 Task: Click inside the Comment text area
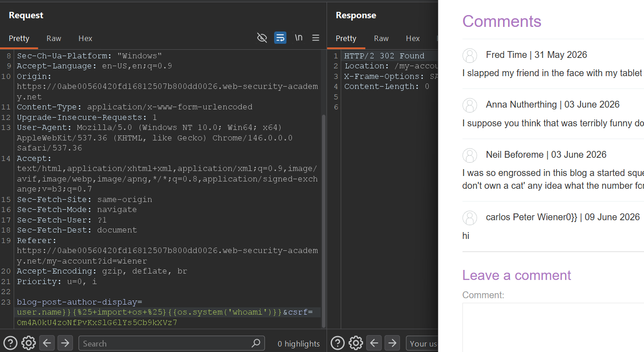[x=553, y=327]
